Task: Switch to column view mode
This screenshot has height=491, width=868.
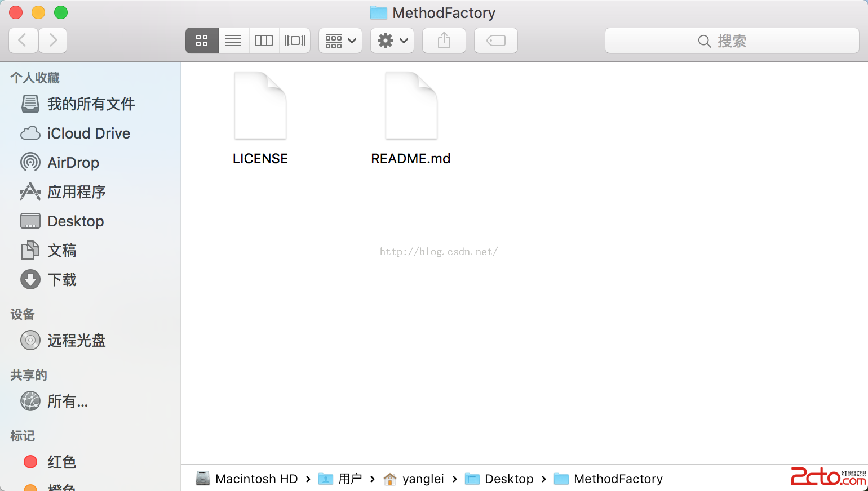Action: pyautogui.click(x=264, y=41)
